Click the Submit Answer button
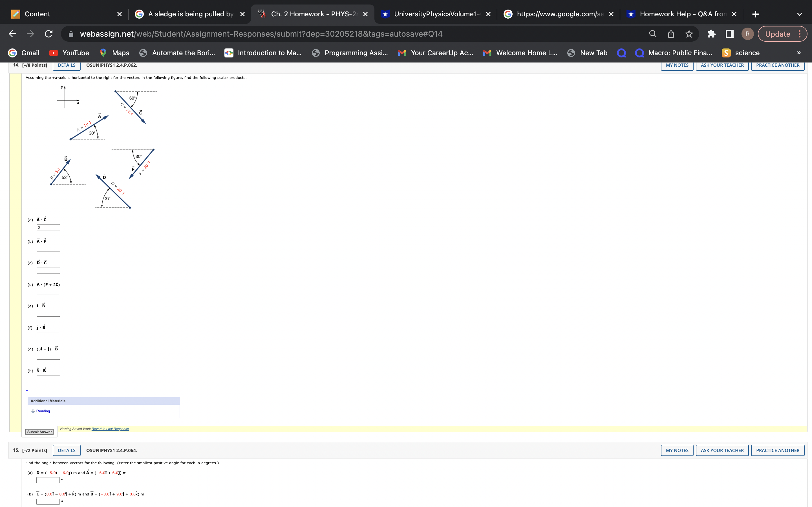Image resolution: width=812 pixels, height=507 pixels. [x=39, y=432]
